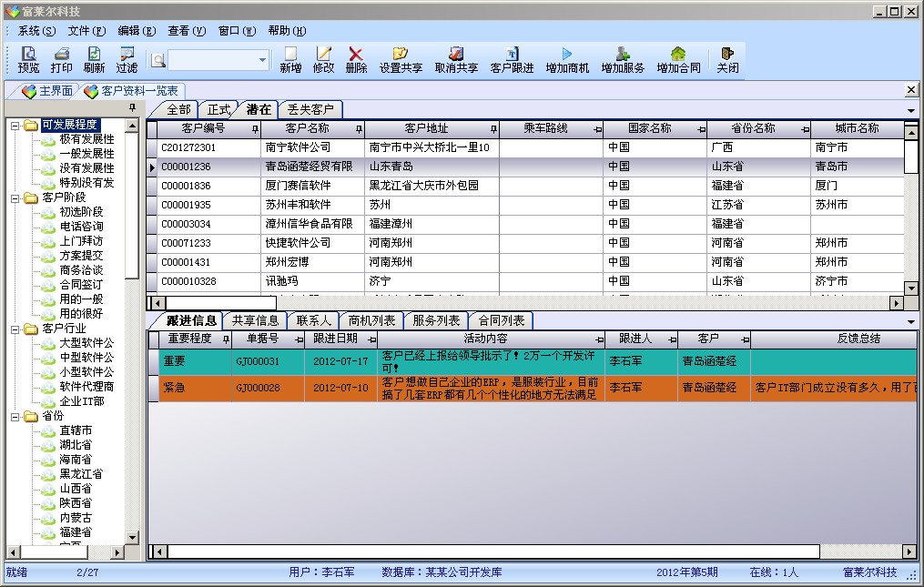The height and width of the screenshot is (587, 924).
Task: Open the 编辑 (Edit) menu
Action: point(137,31)
